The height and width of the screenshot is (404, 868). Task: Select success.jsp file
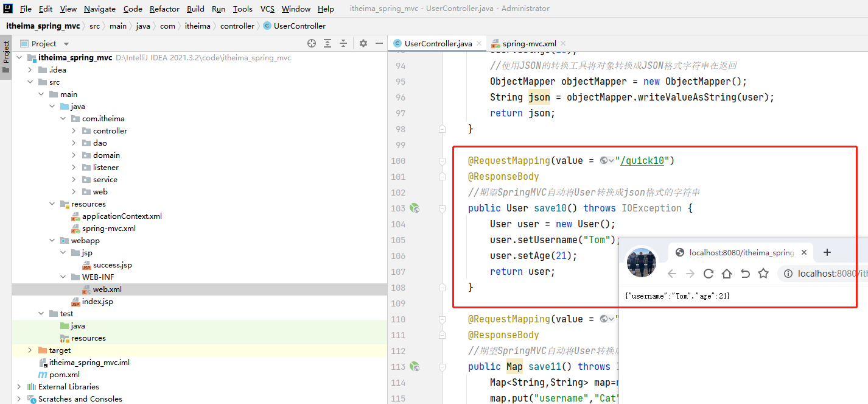pos(113,265)
